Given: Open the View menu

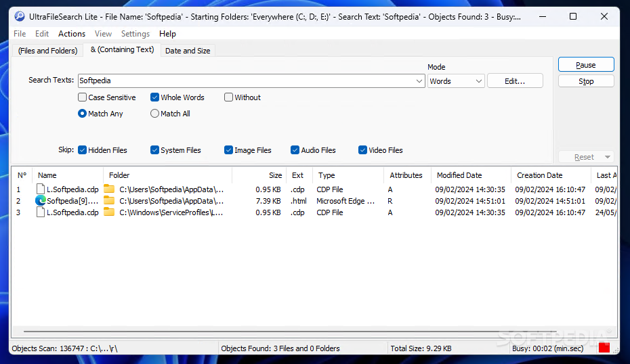Looking at the screenshot, I should click(x=103, y=34).
